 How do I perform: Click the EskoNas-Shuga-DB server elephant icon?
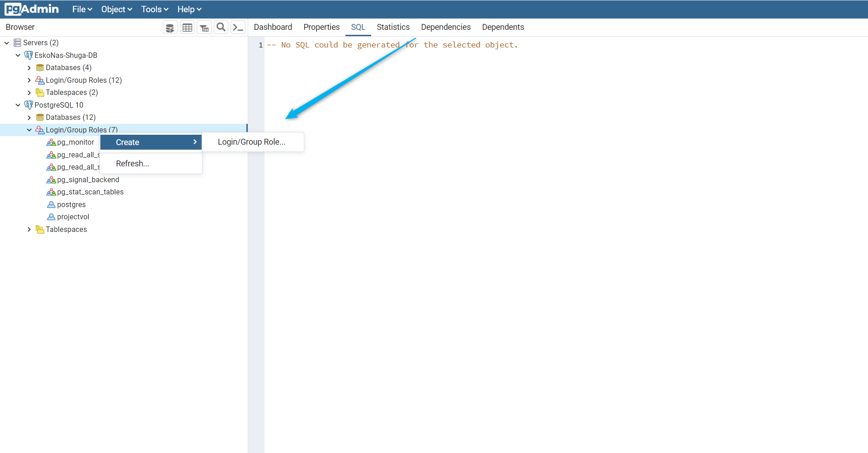point(28,55)
